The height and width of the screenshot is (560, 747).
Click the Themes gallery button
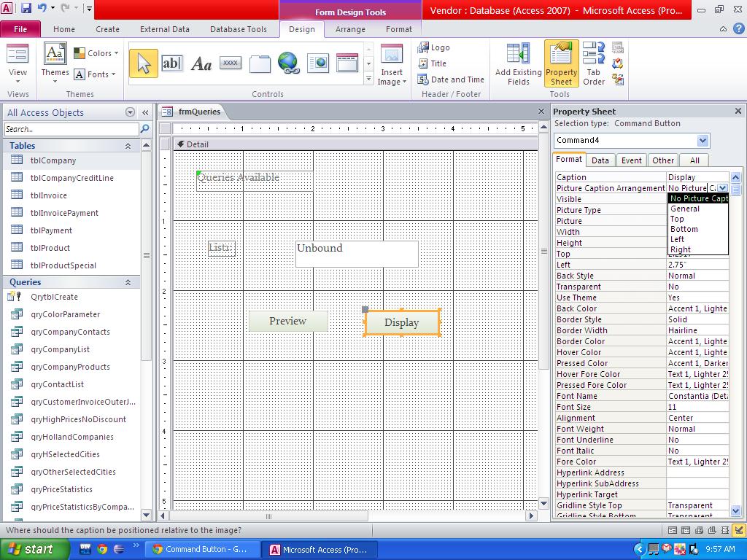point(55,63)
